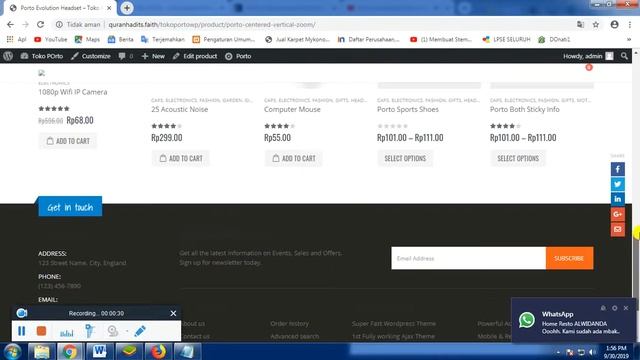Share page on LinkedIn
640x360 pixels.
click(x=618, y=199)
